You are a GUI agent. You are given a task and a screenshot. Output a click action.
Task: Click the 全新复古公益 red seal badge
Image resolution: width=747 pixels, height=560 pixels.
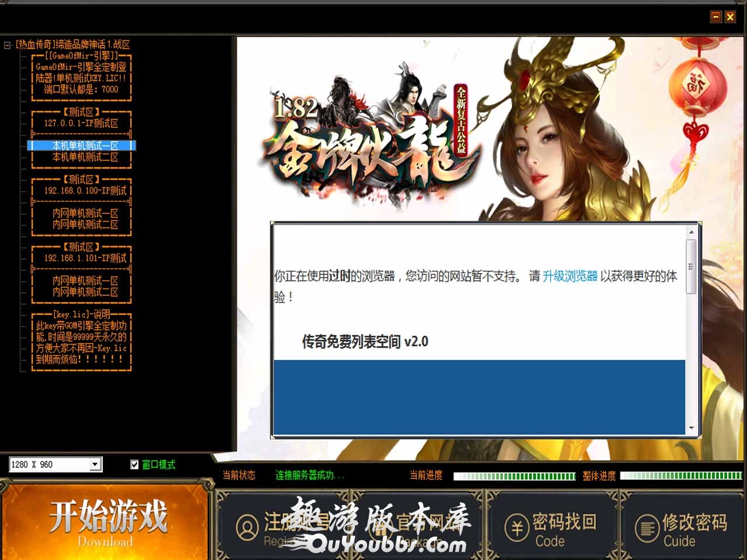pos(461,121)
